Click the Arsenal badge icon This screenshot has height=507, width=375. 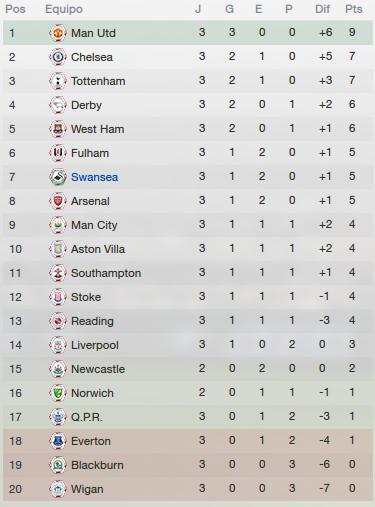pos(58,201)
